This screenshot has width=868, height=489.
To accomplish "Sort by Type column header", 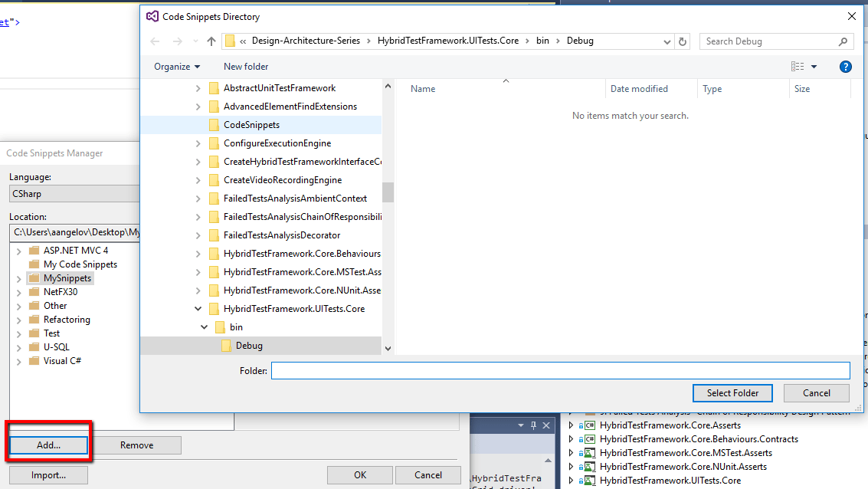I will pyautogui.click(x=712, y=89).
